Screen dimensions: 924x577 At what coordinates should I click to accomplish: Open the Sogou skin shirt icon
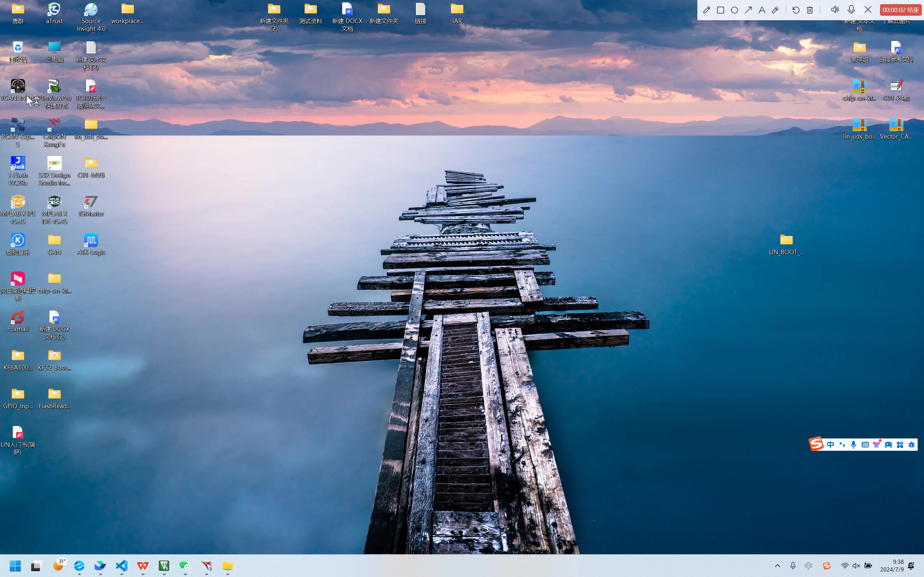[x=877, y=444]
